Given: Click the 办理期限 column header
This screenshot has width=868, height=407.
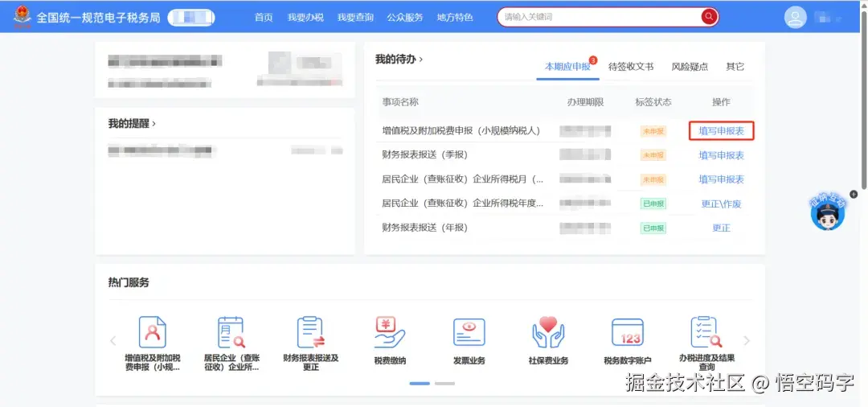Looking at the screenshot, I should tap(585, 102).
